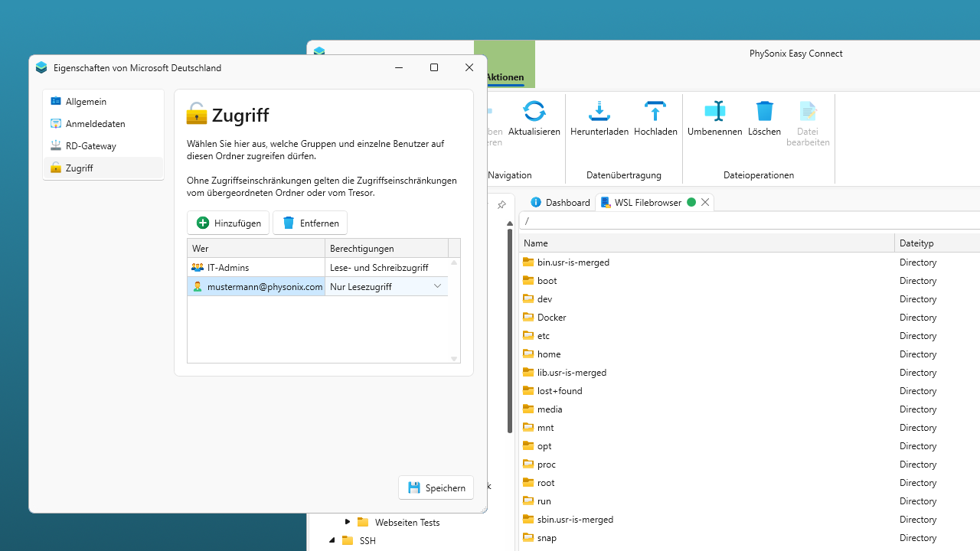
Task: Click the Aktualisieren refresh icon
Action: coord(534,112)
